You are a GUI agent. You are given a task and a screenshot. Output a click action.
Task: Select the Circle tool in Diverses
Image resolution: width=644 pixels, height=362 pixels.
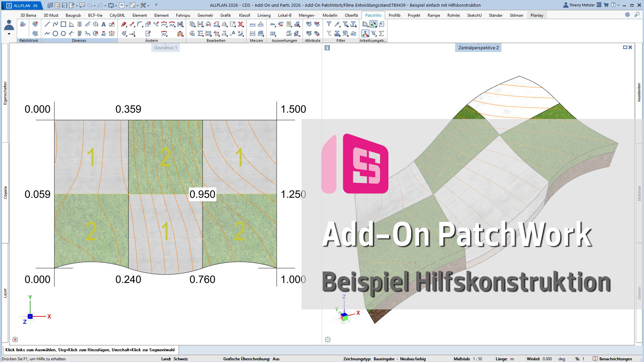(x=55, y=34)
